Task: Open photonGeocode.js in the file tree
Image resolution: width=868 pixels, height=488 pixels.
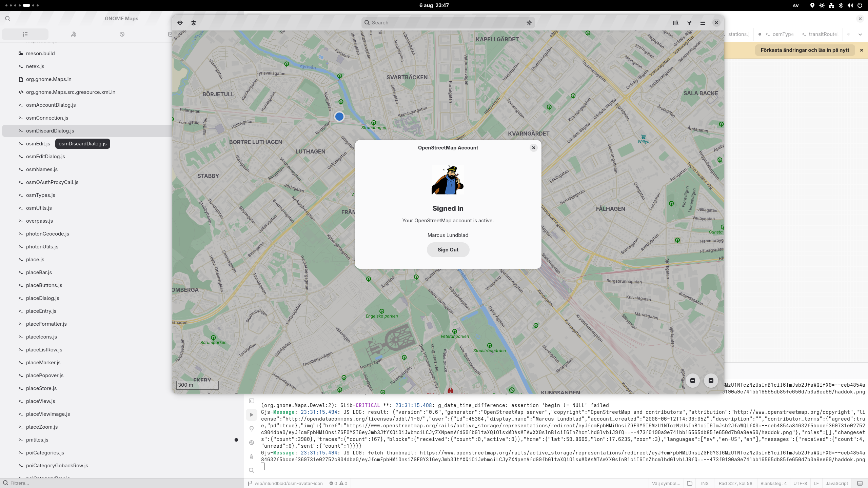Action: coord(47,234)
